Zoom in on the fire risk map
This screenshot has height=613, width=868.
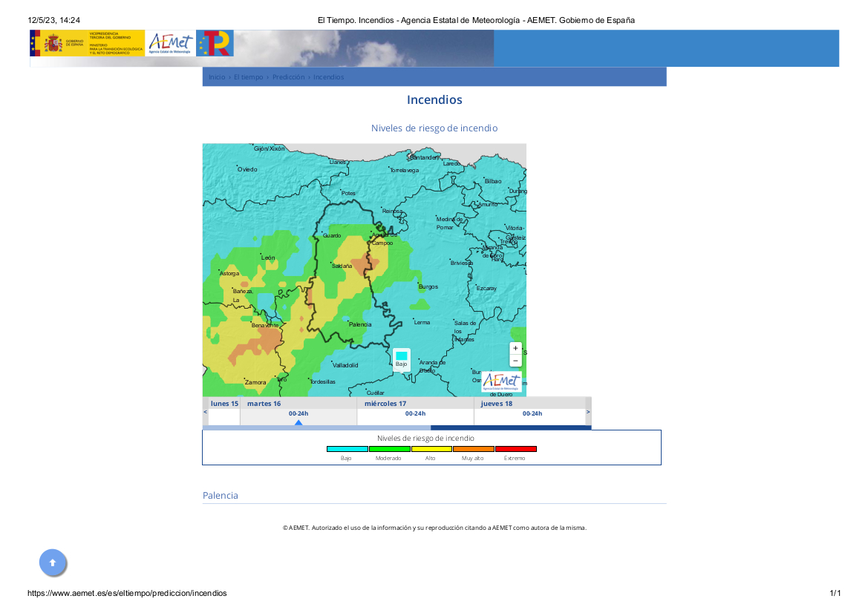[x=515, y=348]
